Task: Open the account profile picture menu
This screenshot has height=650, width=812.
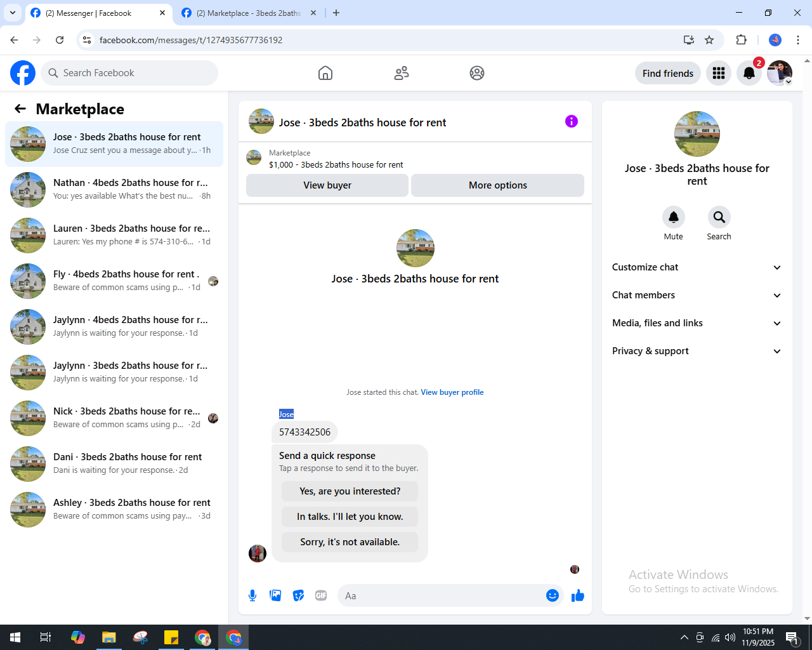Action: pos(780,73)
